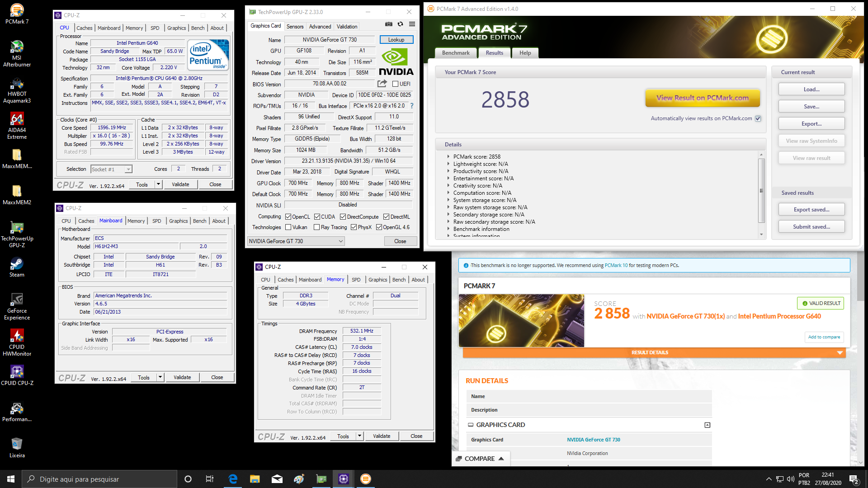Screen dimensions: 868x488
Task: Open Mail app from taskbar
Action: 277,479
